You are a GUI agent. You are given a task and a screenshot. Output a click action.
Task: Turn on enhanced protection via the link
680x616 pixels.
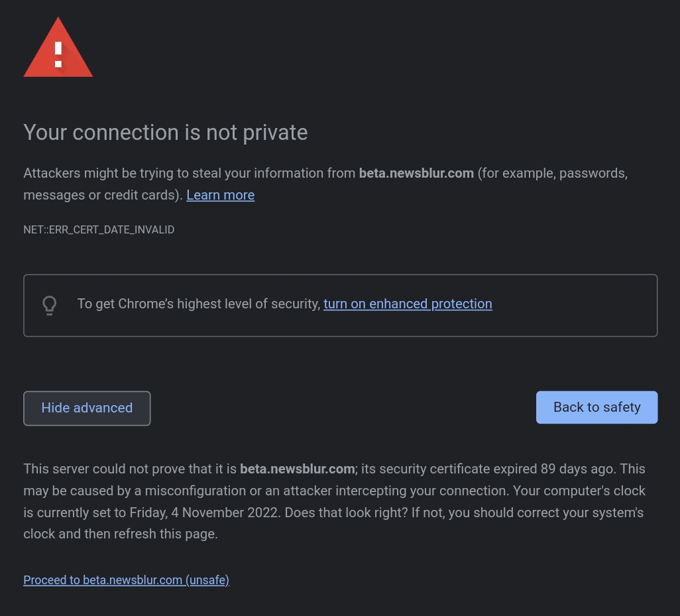click(x=408, y=304)
